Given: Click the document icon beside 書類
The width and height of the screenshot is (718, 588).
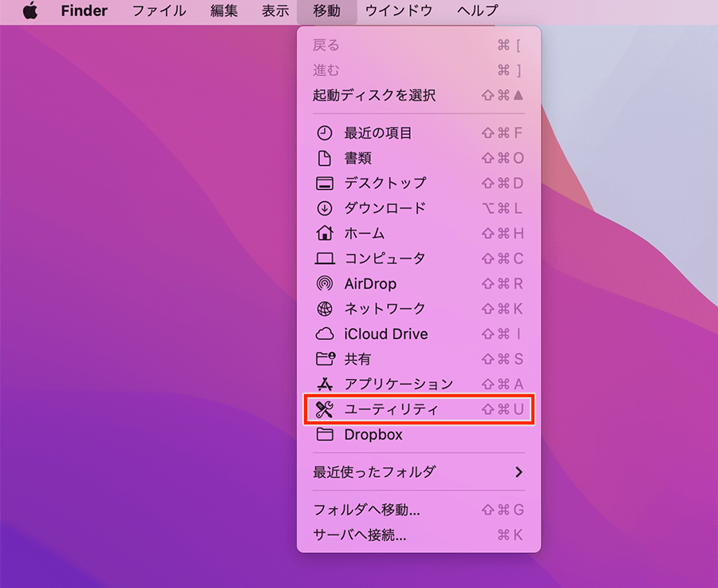Looking at the screenshot, I should (325, 159).
